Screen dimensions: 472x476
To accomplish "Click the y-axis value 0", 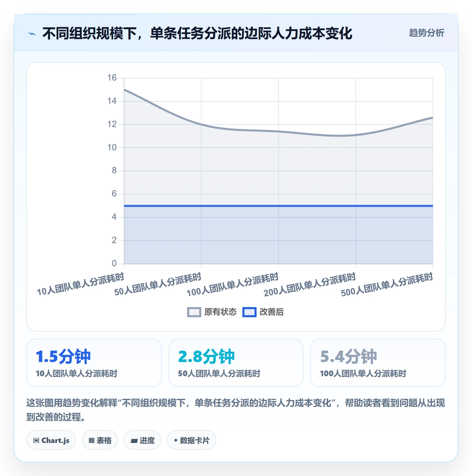I will 114,264.
